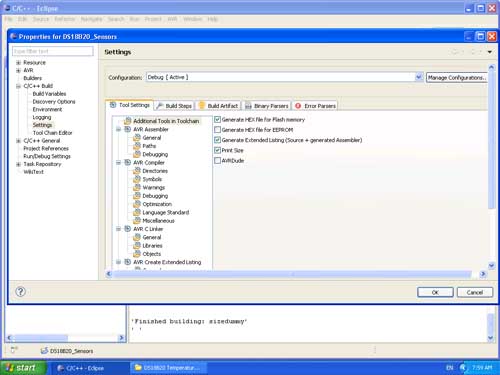
Task: Enable Generate HEX file for EEPROM
Action: [217, 130]
